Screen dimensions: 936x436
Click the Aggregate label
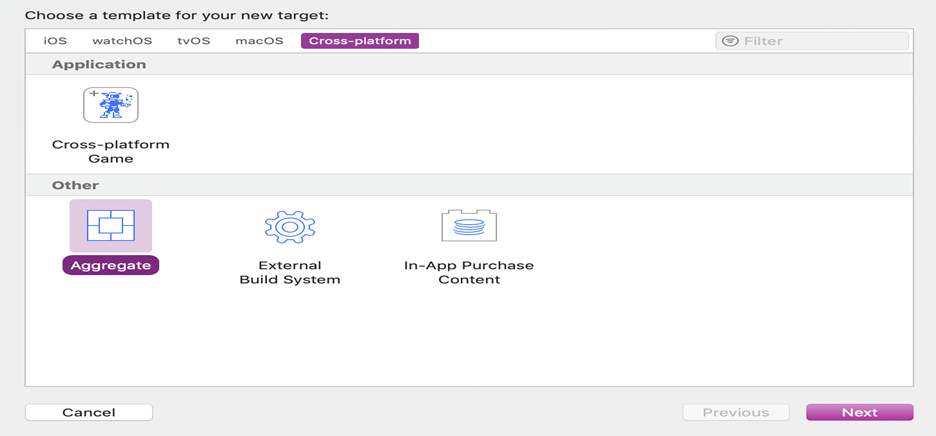[110, 266]
